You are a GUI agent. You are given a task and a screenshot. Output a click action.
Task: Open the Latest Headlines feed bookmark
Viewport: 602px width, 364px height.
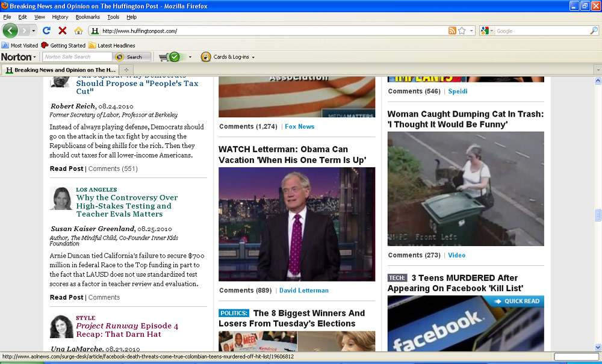point(112,45)
